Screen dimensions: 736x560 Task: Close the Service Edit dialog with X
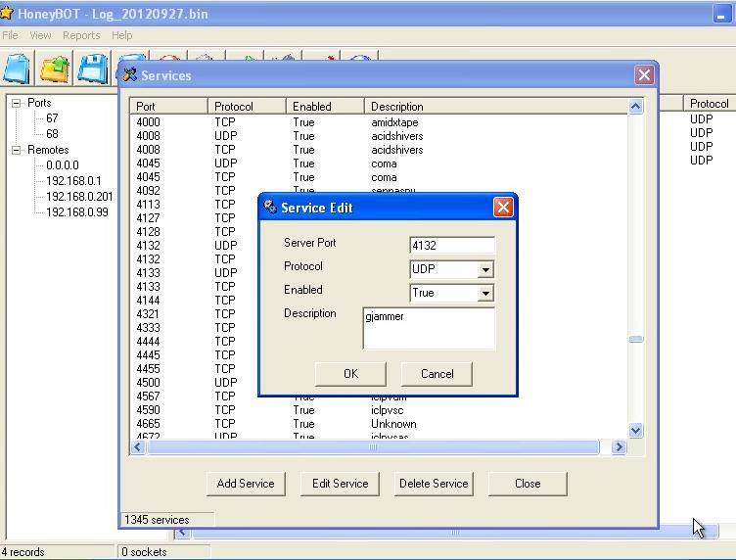(503, 208)
